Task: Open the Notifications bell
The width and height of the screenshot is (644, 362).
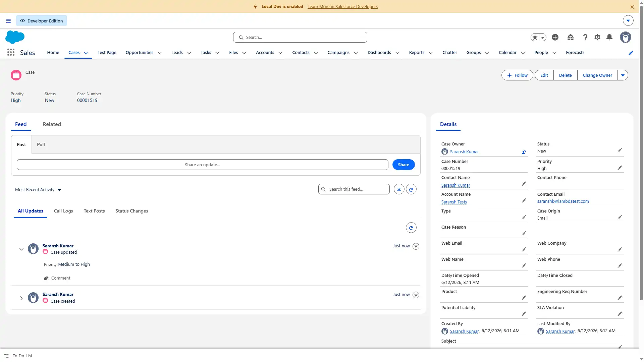Action: pyautogui.click(x=609, y=37)
